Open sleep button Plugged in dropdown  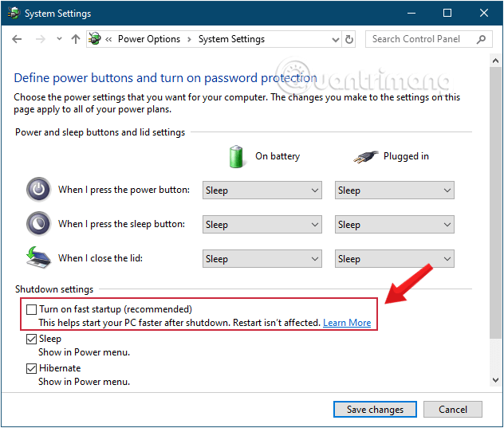tap(395, 224)
